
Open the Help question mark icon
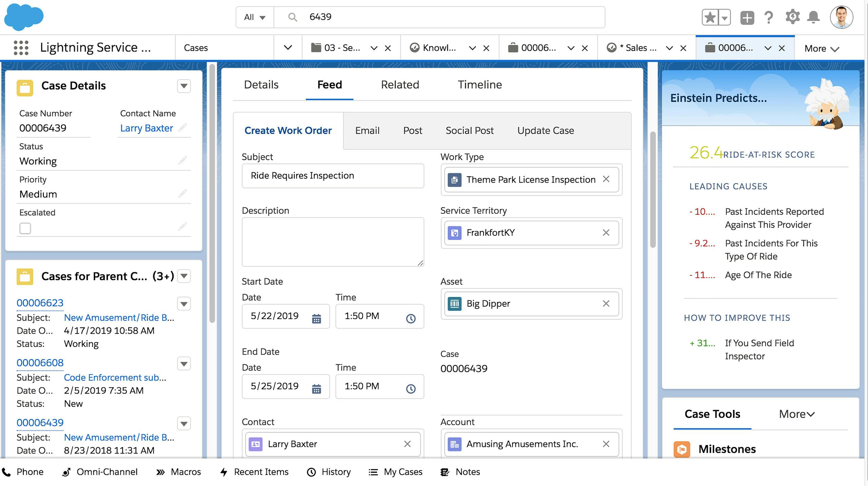[769, 17]
